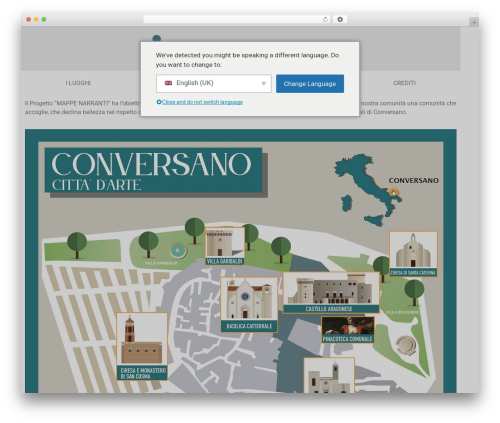Select the Castello Aragonese map card

pos(331,293)
